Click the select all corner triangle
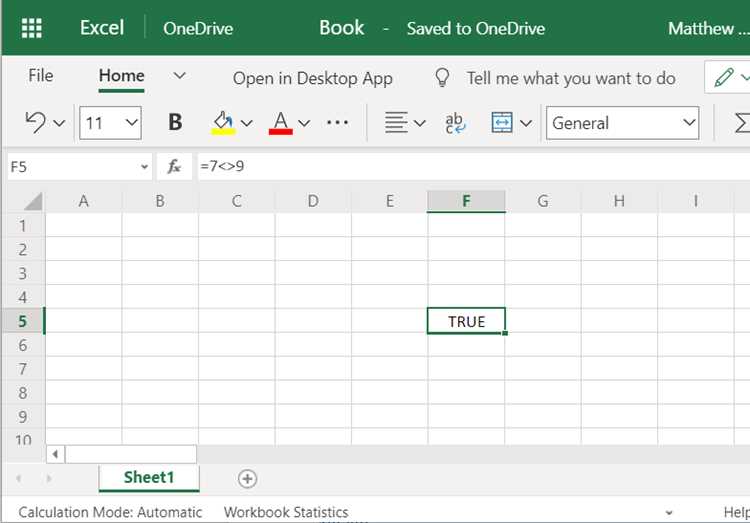The width and height of the screenshot is (750, 523). point(33,201)
